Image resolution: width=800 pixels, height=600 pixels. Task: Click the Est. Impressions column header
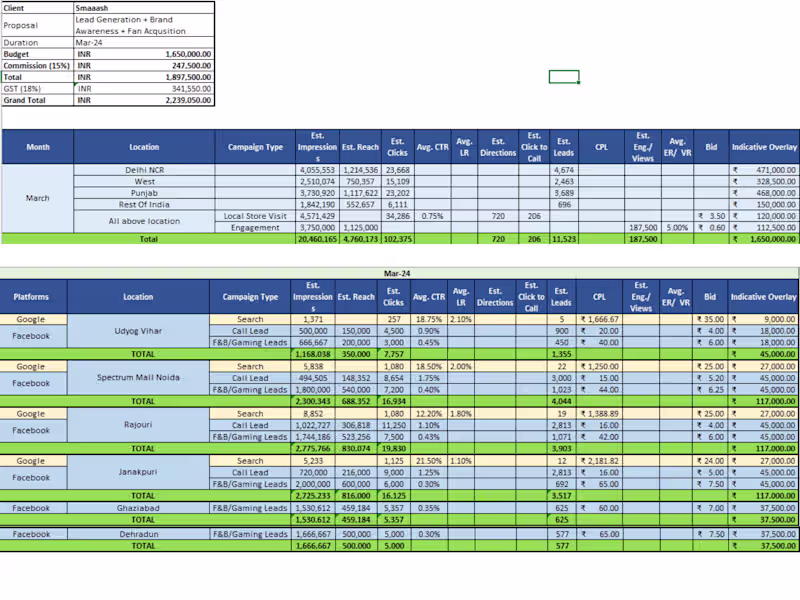pos(316,145)
